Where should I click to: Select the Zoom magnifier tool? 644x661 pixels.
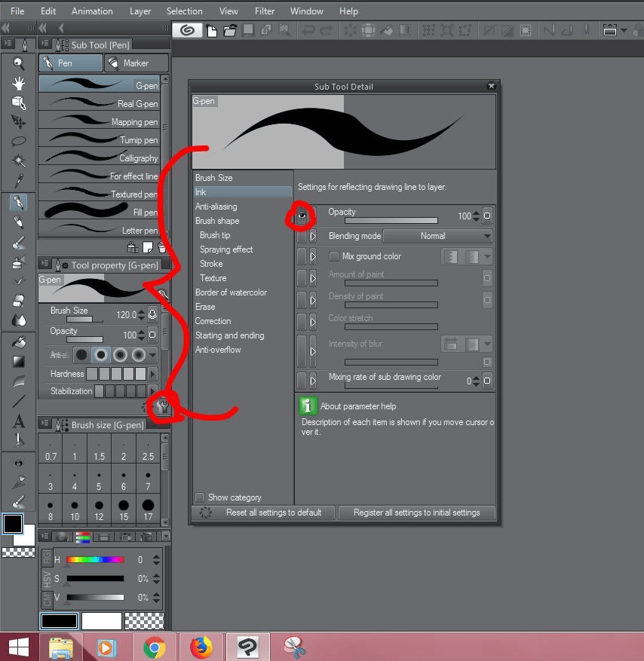18,63
